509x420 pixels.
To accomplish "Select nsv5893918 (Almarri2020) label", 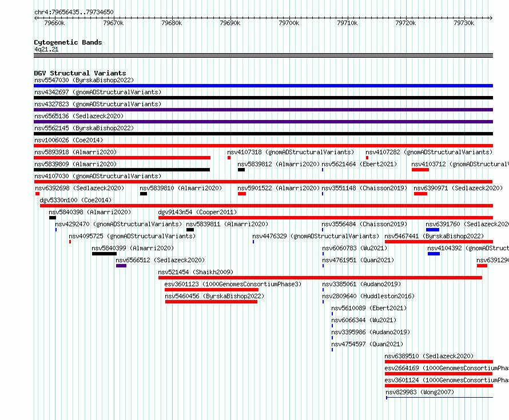I will click(75, 152).
